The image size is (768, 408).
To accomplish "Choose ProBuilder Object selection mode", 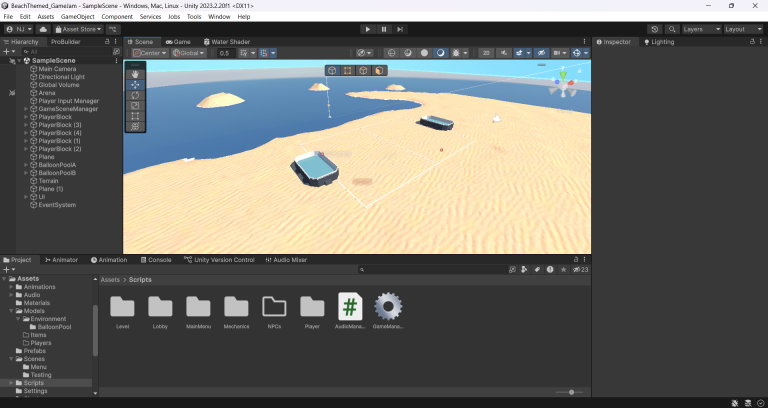I will 332,71.
